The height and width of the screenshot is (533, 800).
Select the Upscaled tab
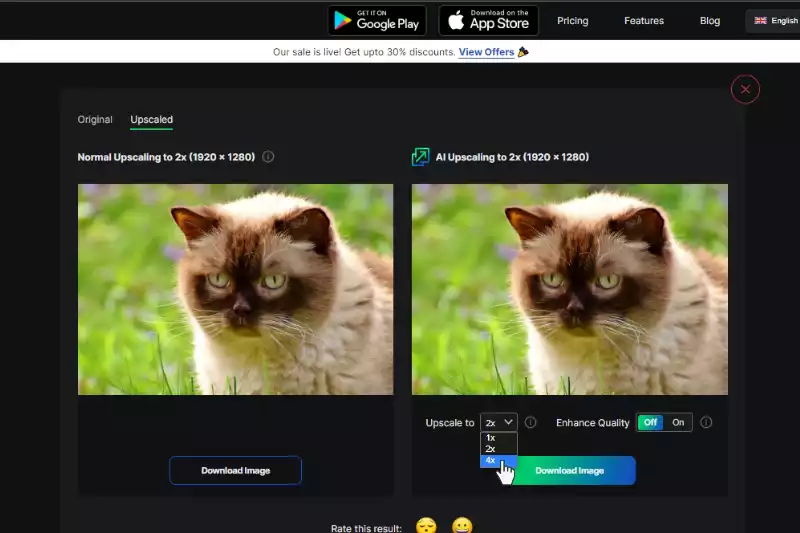click(x=152, y=119)
